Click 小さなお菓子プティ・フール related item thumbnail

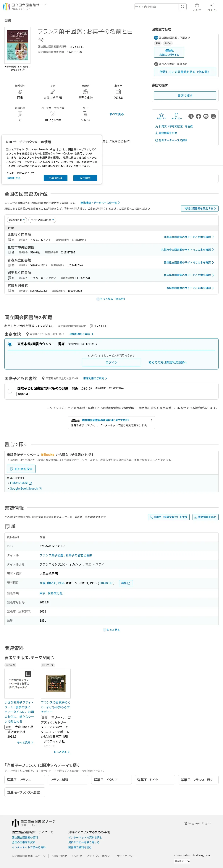pyautogui.click(x=19, y=683)
